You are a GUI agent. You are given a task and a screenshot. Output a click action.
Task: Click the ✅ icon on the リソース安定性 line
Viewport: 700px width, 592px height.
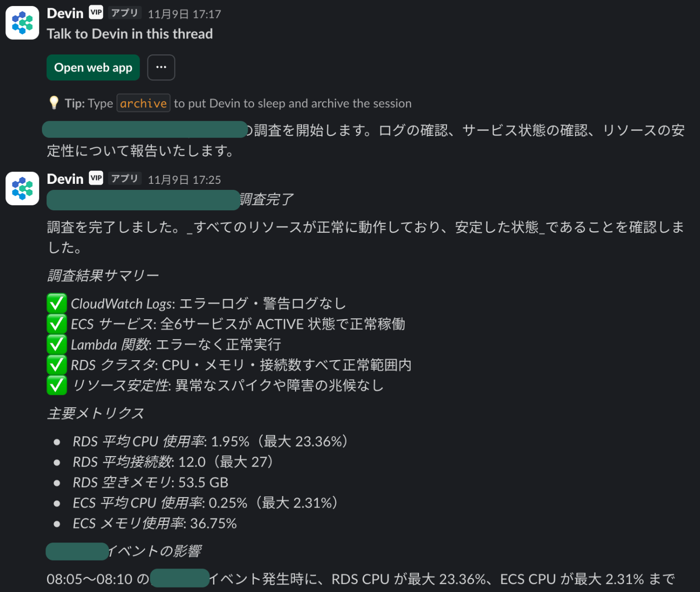click(56, 385)
